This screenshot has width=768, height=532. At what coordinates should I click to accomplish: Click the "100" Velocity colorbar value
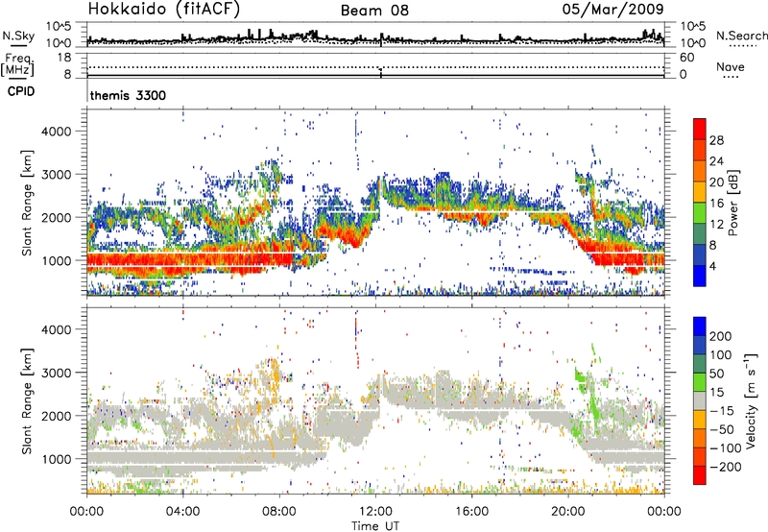tap(721, 354)
